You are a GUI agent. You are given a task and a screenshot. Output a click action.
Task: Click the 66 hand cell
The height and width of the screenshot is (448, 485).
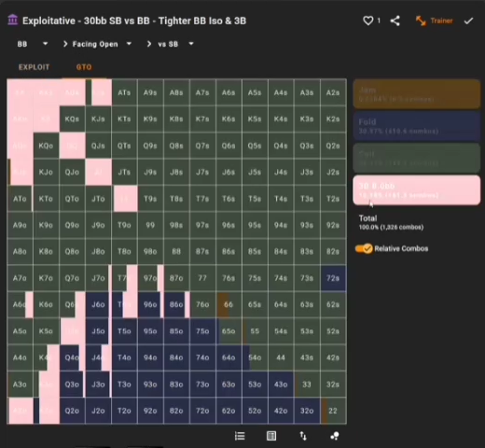click(x=229, y=304)
